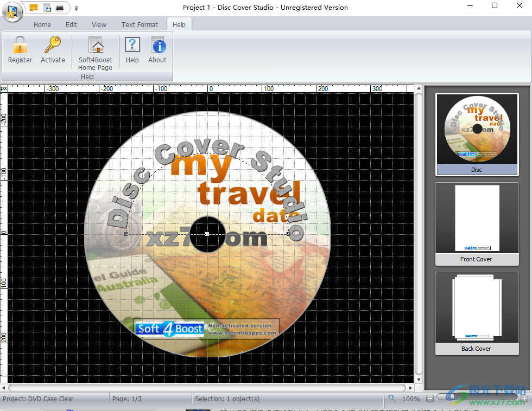Click 'Non-activated version' text on disc
Screen dimensions: 532x411
point(239,326)
